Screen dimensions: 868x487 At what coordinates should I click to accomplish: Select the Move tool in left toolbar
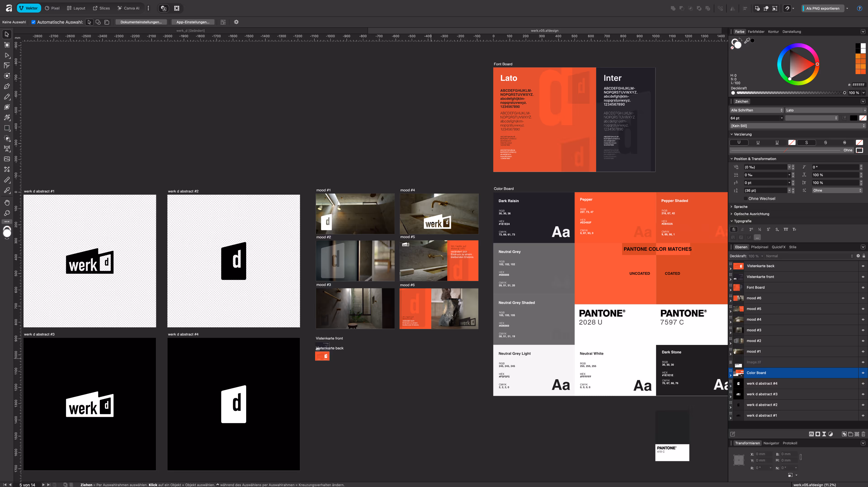click(7, 34)
